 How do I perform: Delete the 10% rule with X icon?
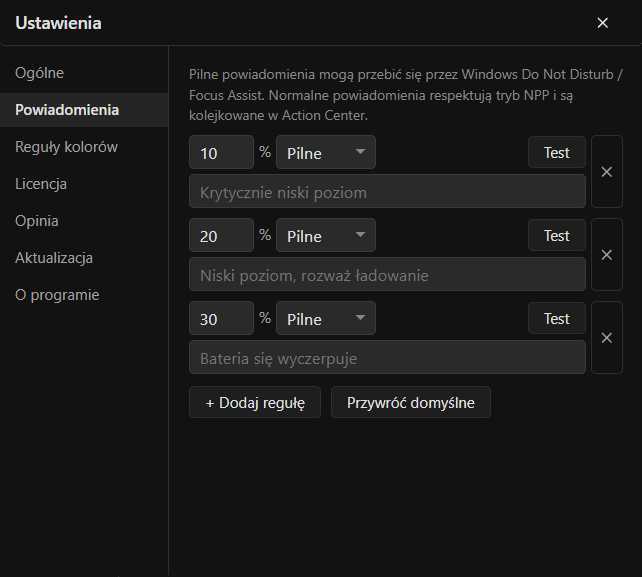tap(607, 172)
